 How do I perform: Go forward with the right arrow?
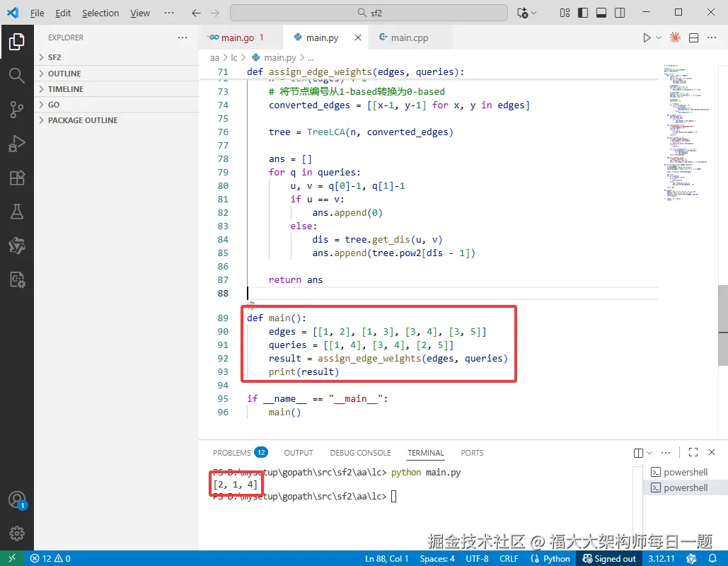tap(214, 13)
